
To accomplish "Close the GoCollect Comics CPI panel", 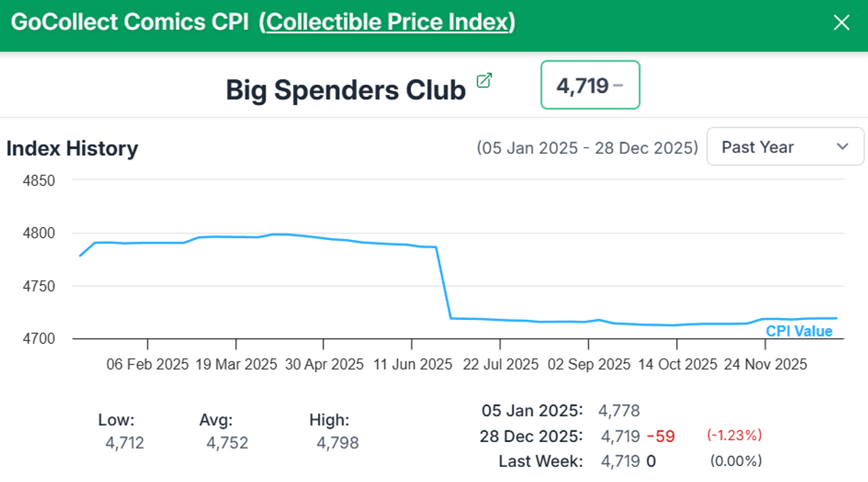I will pyautogui.click(x=841, y=23).
